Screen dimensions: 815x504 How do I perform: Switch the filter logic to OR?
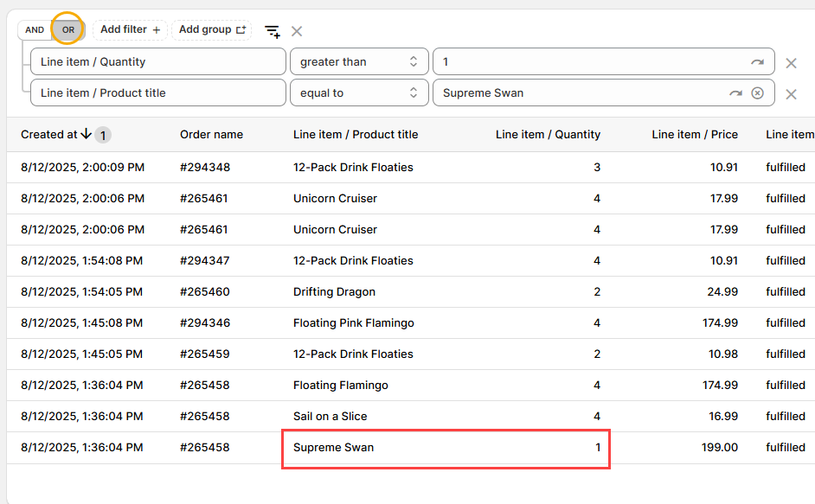click(x=68, y=29)
